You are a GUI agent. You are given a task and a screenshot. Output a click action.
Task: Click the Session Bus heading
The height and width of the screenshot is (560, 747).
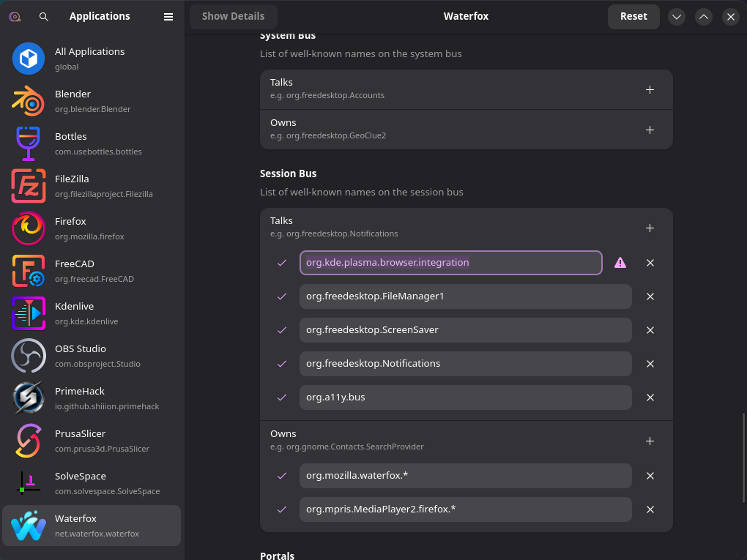(289, 173)
